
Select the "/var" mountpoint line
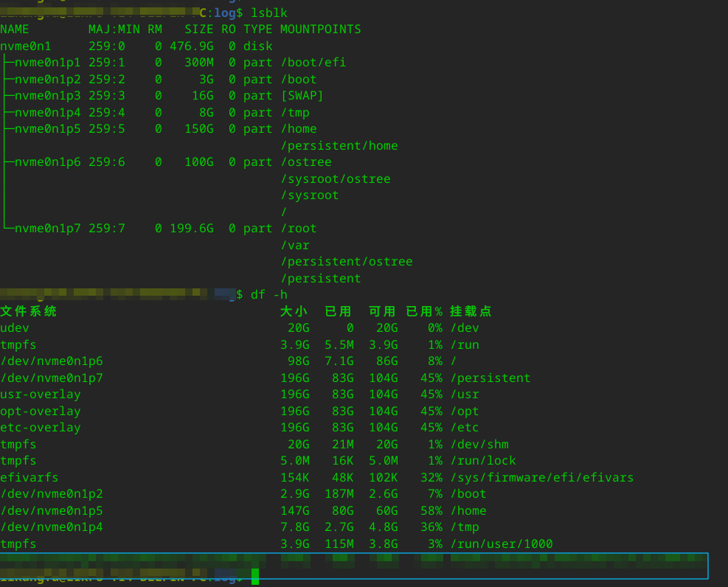pos(295,245)
